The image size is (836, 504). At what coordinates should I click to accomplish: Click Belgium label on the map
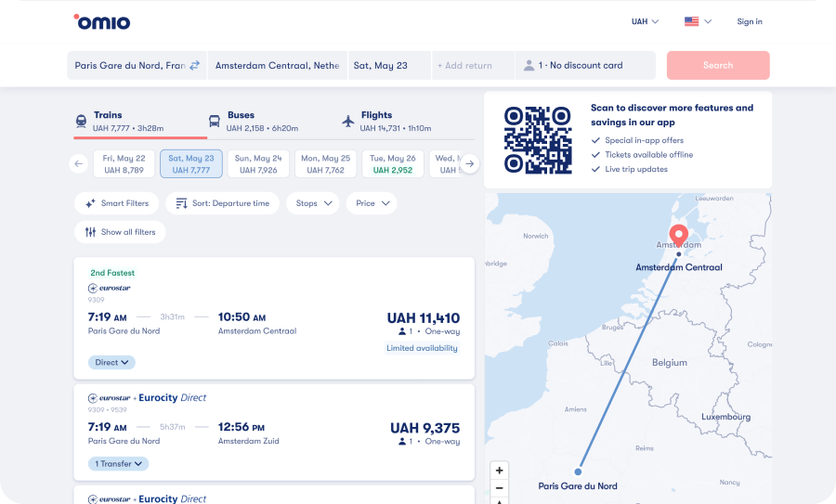click(670, 362)
